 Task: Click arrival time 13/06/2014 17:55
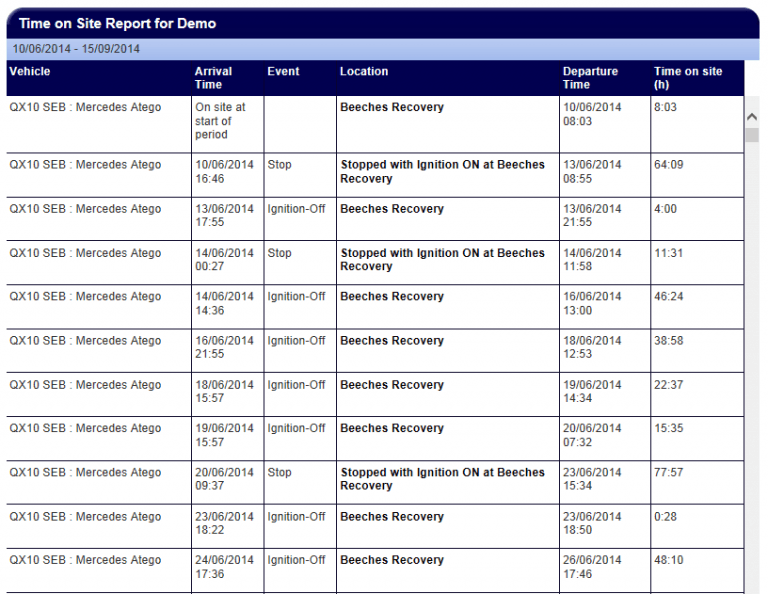(224, 215)
